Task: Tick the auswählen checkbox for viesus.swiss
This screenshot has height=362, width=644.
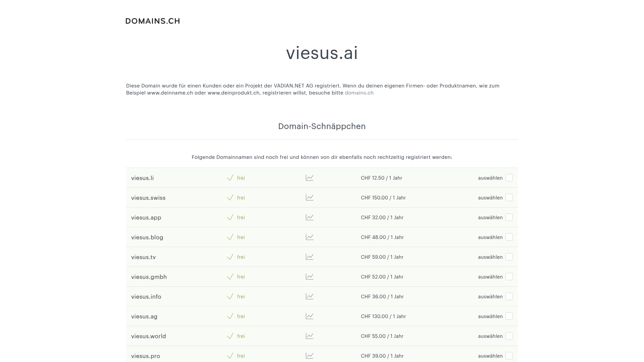Action: pyautogui.click(x=509, y=197)
